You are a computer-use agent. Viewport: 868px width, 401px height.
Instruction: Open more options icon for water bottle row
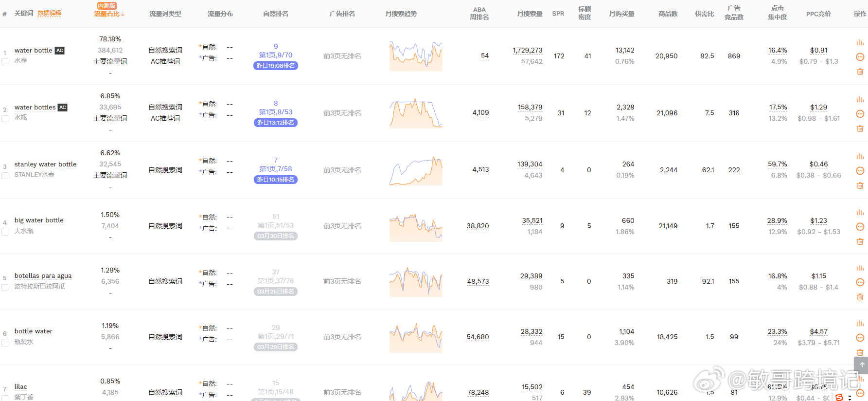point(860,57)
